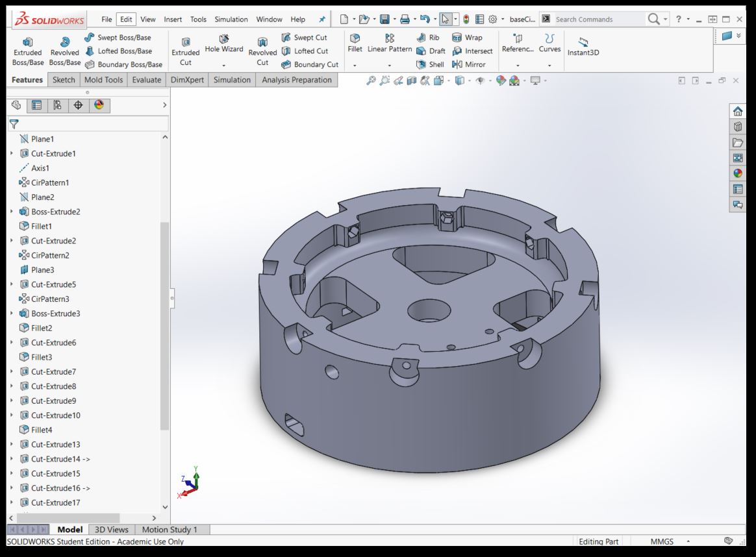756x557 pixels.
Task: Click the Search Commands input field
Action: tap(598, 19)
